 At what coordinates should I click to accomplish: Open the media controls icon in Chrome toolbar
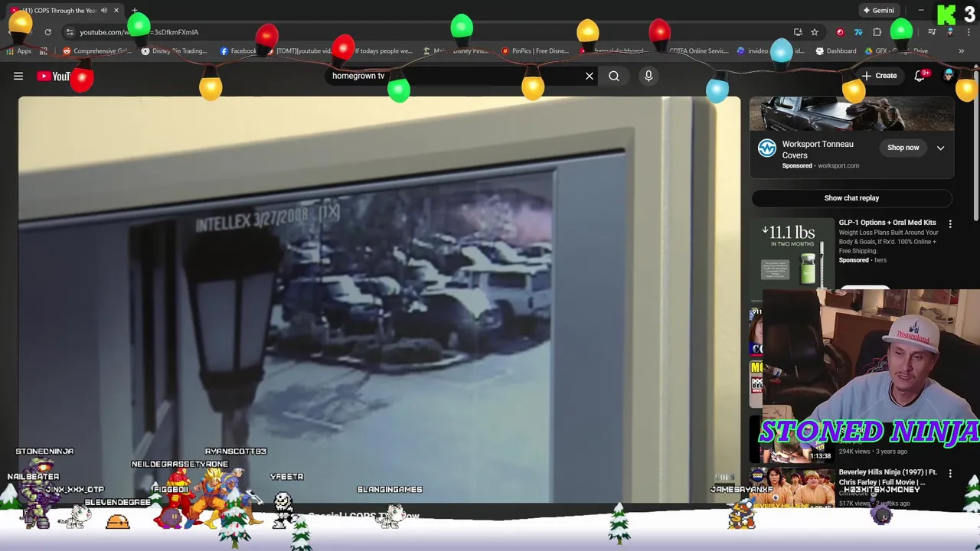pos(932,32)
